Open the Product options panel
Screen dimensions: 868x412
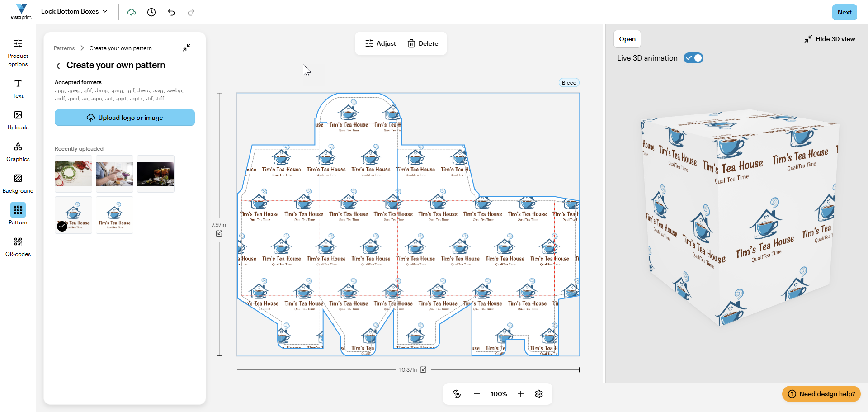(18, 53)
